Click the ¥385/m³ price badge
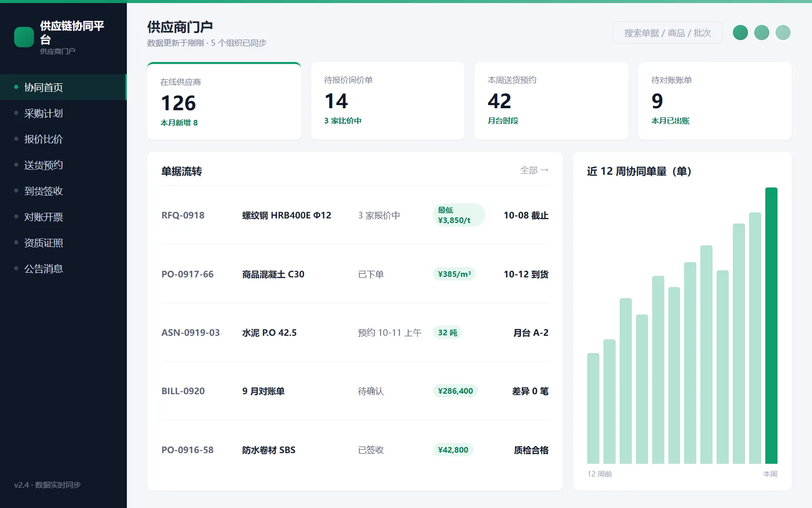 pyautogui.click(x=454, y=274)
